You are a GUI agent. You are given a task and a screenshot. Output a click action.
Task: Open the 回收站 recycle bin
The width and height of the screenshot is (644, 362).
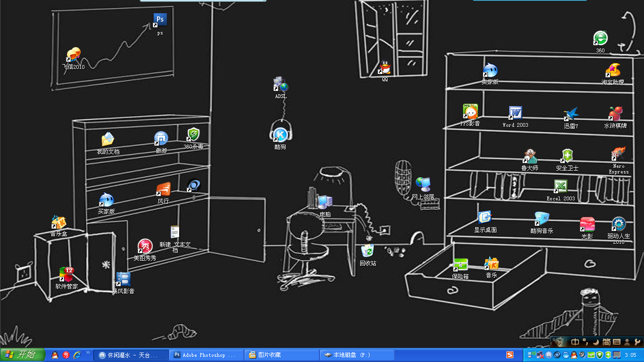[368, 251]
